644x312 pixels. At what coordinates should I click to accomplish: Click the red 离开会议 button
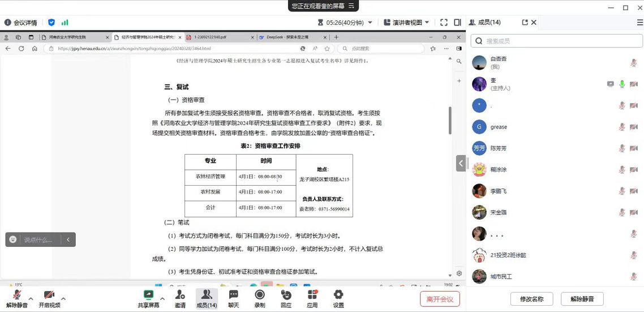tap(440, 299)
